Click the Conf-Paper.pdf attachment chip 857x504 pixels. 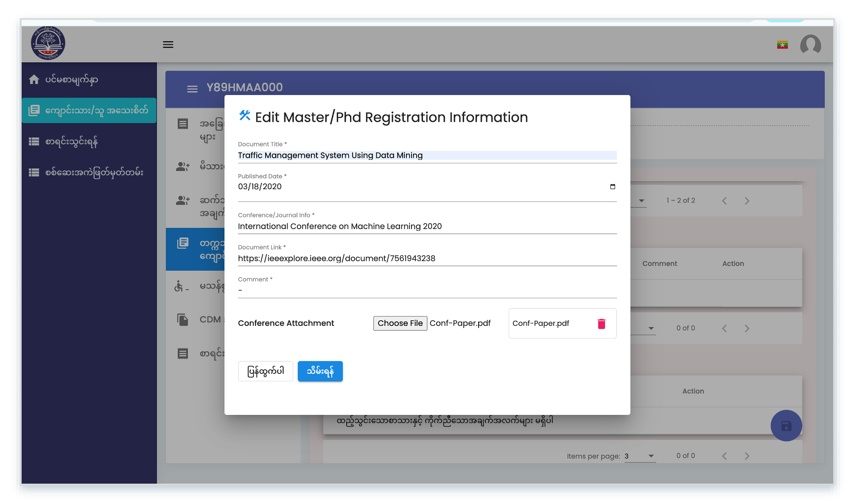pos(562,323)
